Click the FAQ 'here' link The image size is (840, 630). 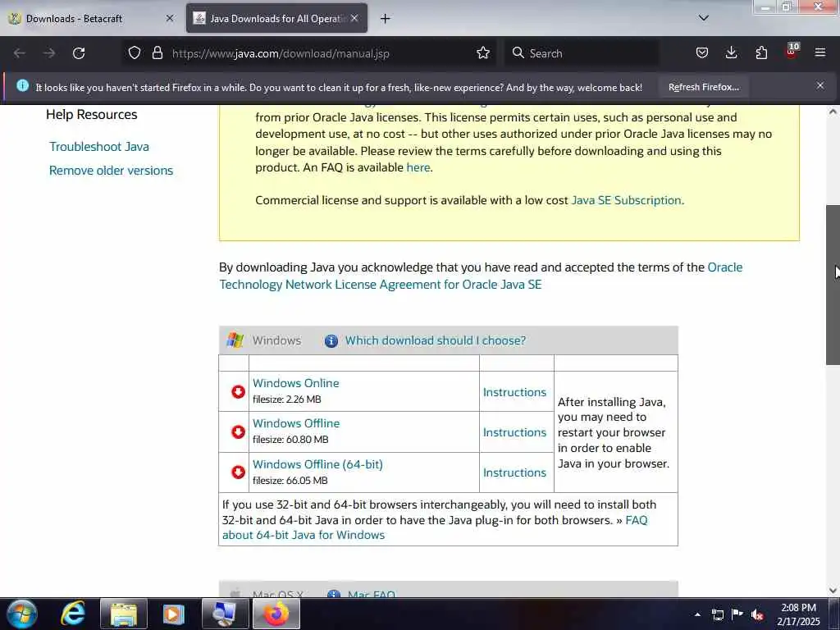point(418,167)
